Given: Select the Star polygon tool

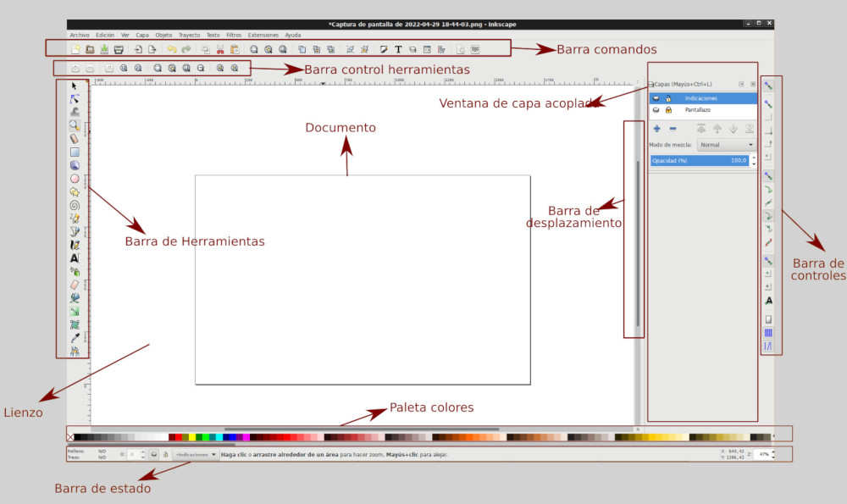Looking at the screenshot, I should [x=75, y=191].
